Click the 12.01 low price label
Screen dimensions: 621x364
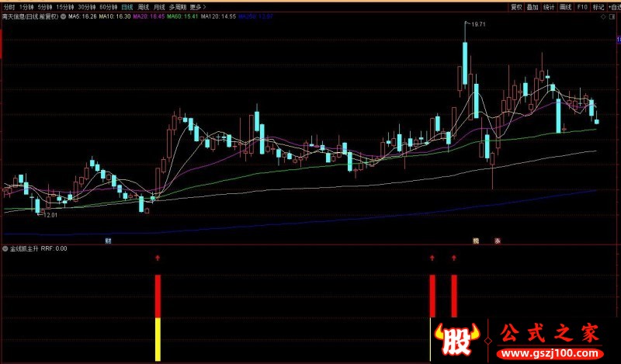click(50, 215)
